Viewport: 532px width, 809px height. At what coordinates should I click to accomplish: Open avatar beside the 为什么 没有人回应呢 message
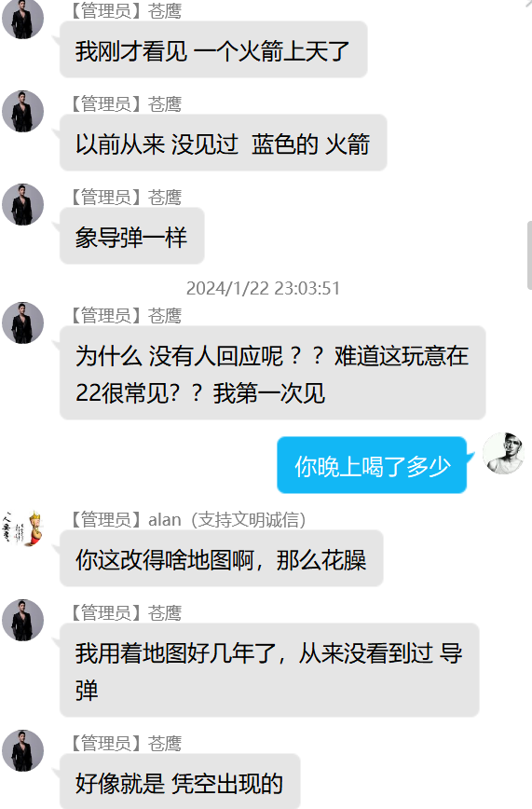pyautogui.click(x=22, y=323)
